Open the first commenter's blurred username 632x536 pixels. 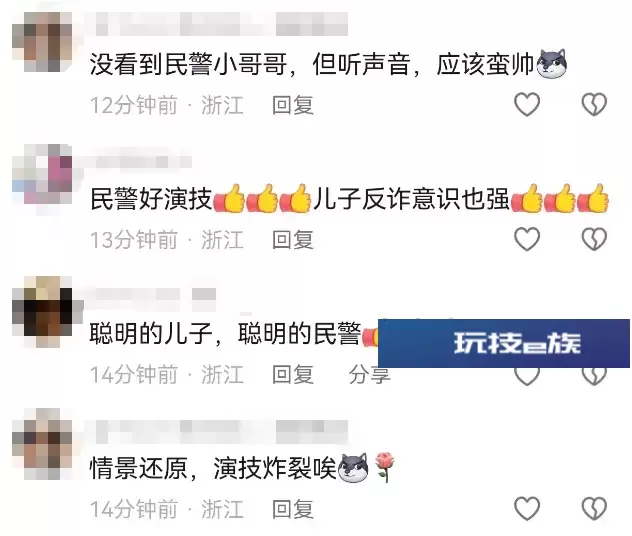coord(222,24)
